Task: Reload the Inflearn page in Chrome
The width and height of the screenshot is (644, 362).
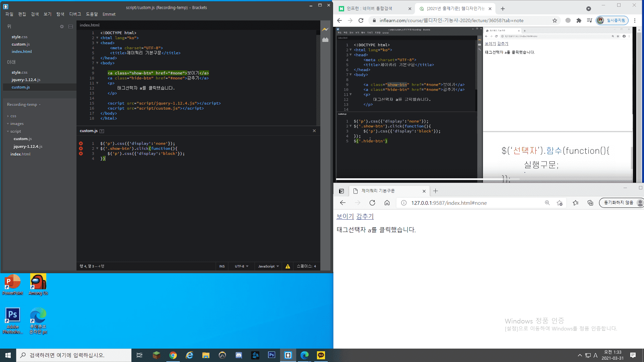Action: tap(361, 20)
